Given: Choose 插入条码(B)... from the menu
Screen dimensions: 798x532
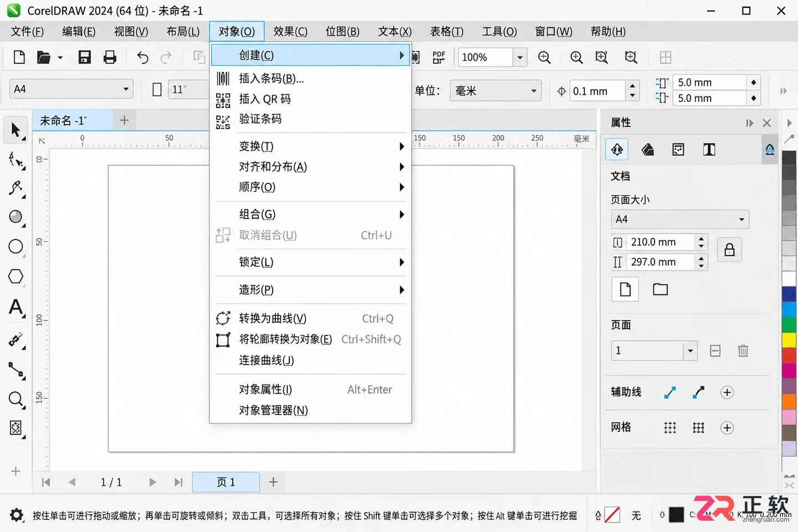Looking at the screenshot, I should tap(311, 79).
